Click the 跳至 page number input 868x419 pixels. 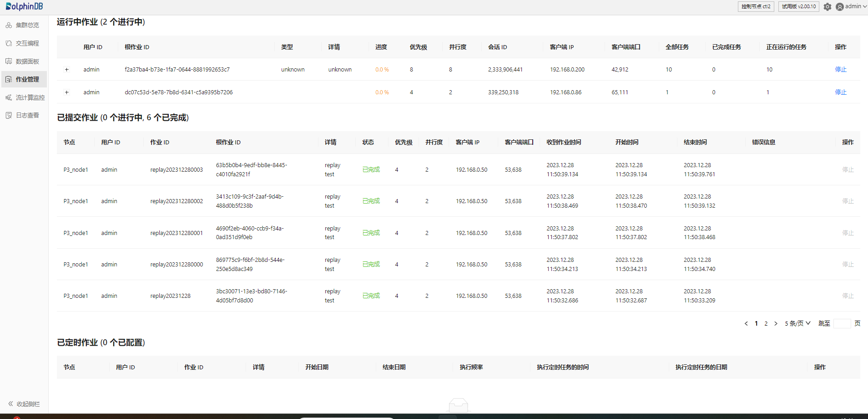click(842, 323)
